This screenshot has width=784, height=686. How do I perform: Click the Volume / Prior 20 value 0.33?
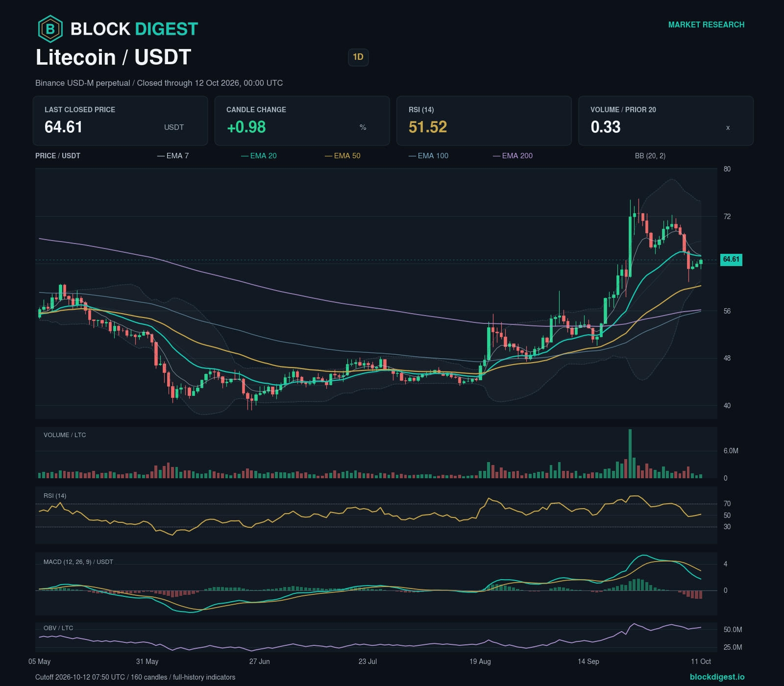(x=606, y=127)
